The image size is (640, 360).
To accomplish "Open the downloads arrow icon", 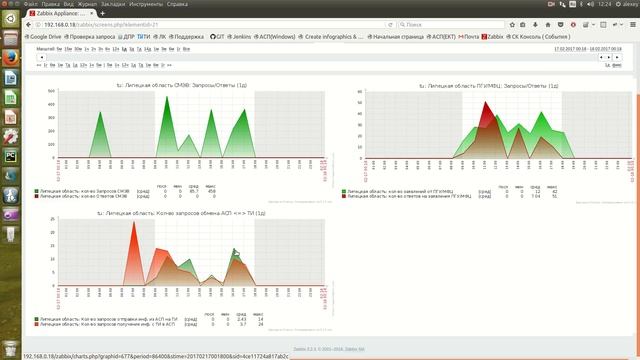I will (535, 25).
